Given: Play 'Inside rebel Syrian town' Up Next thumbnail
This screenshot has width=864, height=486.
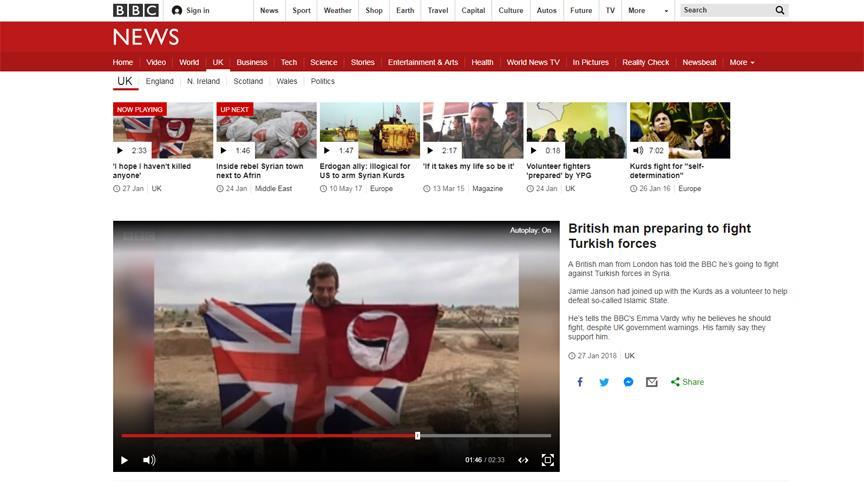Looking at the screenshot, I should point(266,130).
